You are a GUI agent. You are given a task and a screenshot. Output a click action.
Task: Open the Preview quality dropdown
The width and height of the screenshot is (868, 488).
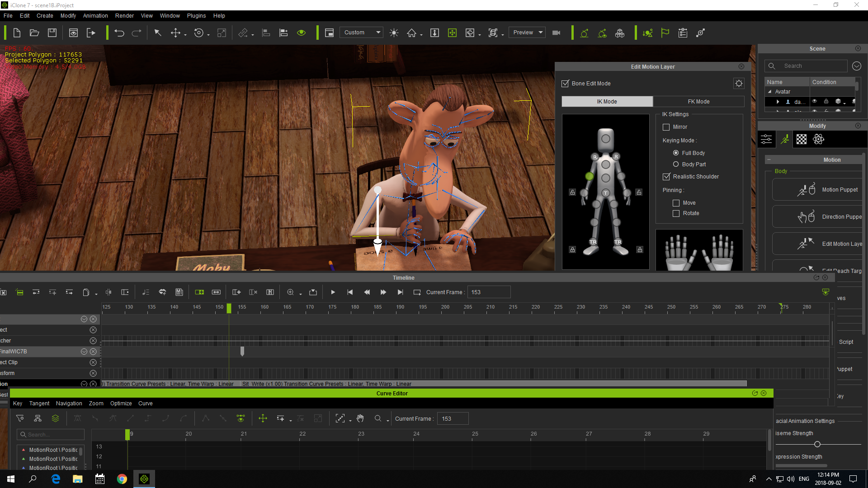(x=528, y=33)
